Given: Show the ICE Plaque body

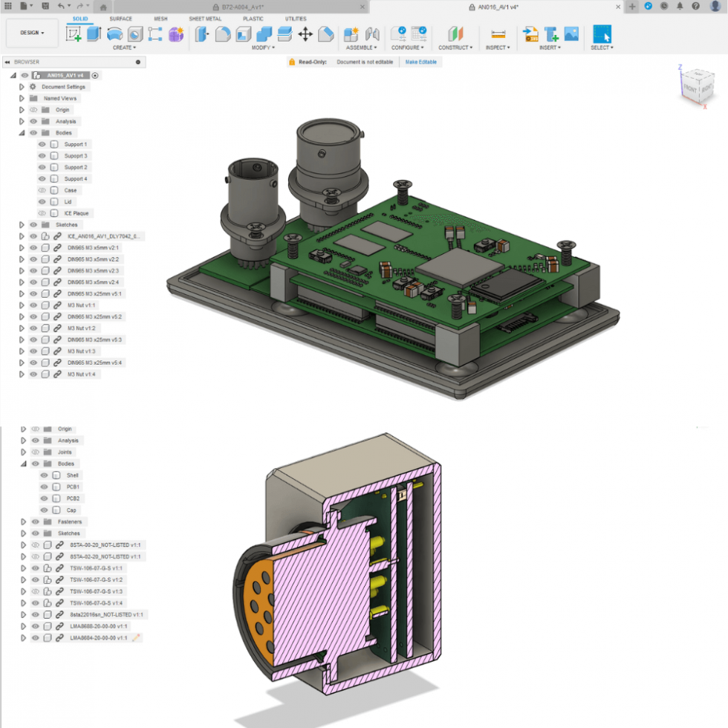Looking at the screenshot, I should click(44, 213).
